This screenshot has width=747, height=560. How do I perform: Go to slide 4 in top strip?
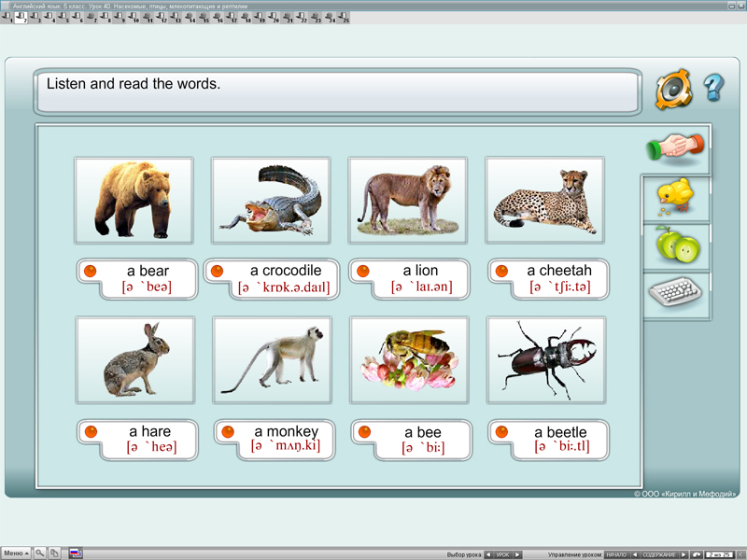click(x=49, y=17)
